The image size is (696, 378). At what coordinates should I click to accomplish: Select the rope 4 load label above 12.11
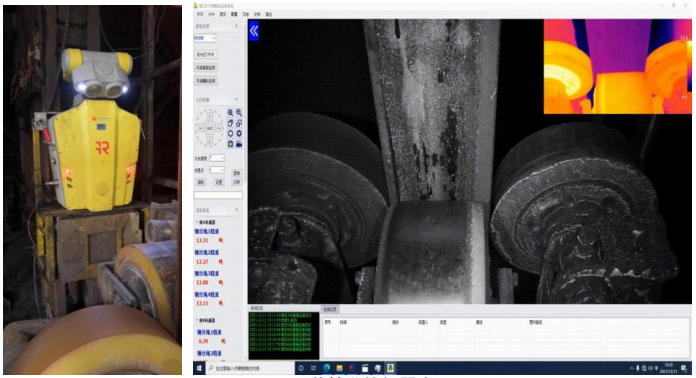[x=206, y=294]
